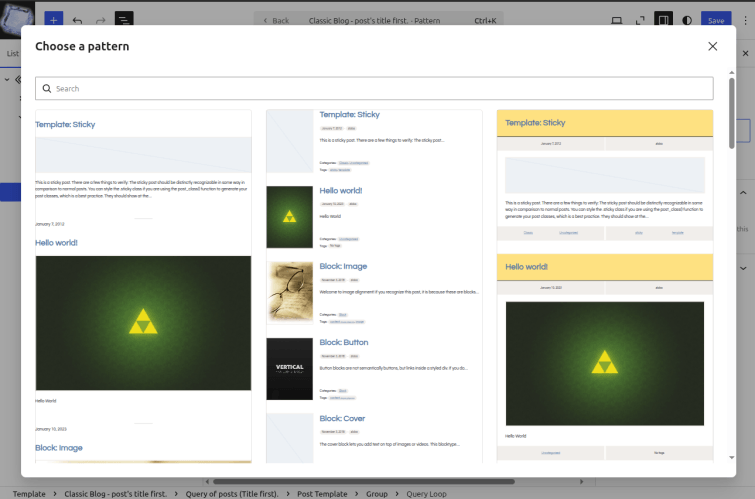
Task: Select the middle pattern with small side thumbnails
Action: tap(374, 286)
